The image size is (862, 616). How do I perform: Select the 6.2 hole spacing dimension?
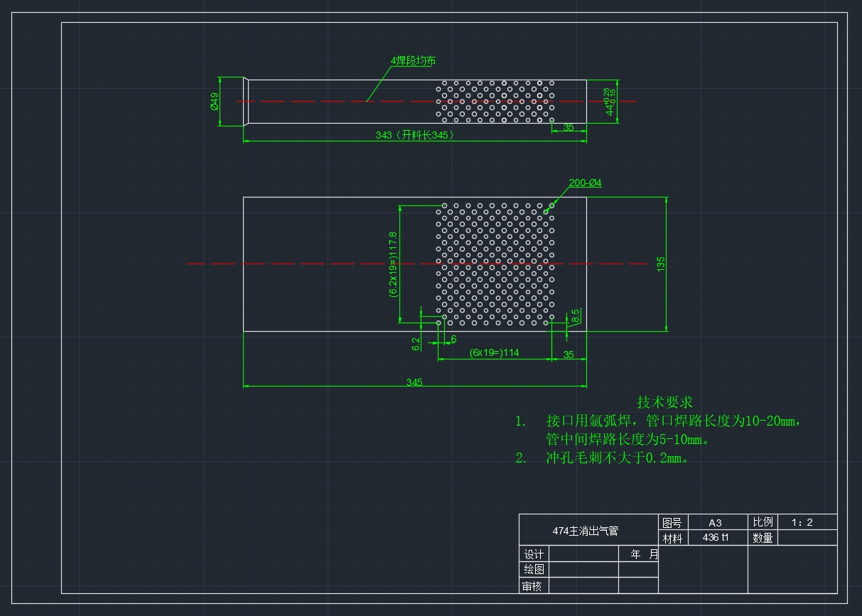[416, 344]
